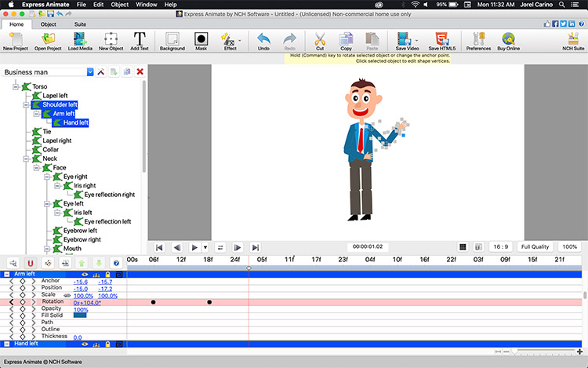The image size is (588, 368).
Task: Click the 16 : 9 aspect ratio button
Action: (501, 246)
